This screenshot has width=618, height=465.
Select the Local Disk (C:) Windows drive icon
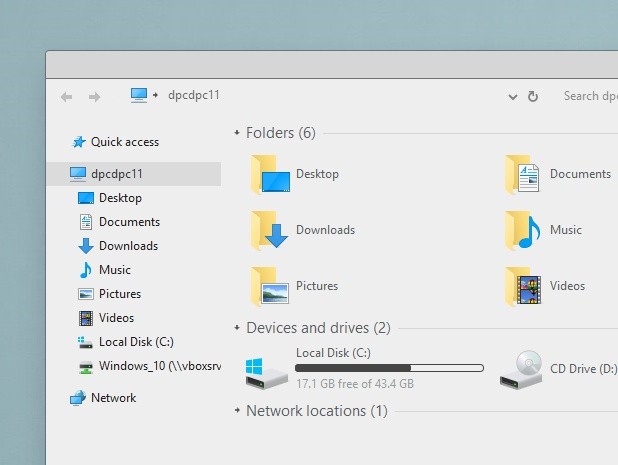click(266, 373)
